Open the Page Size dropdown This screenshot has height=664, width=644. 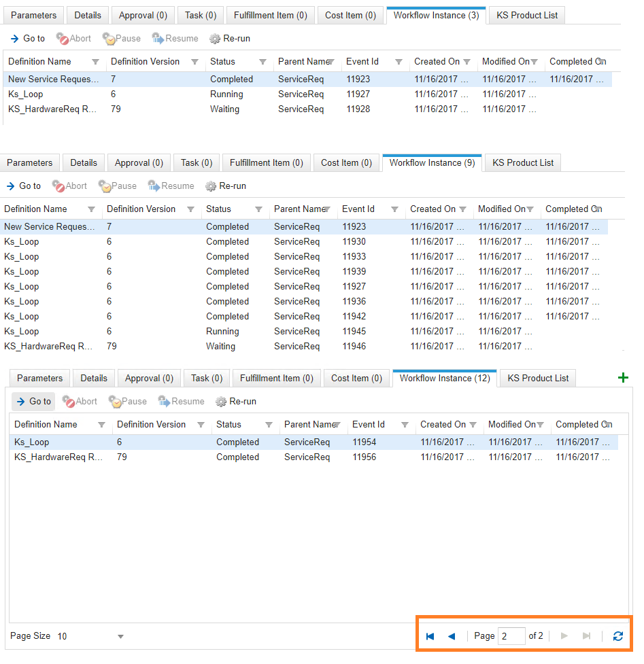click(x=120, y=637)
